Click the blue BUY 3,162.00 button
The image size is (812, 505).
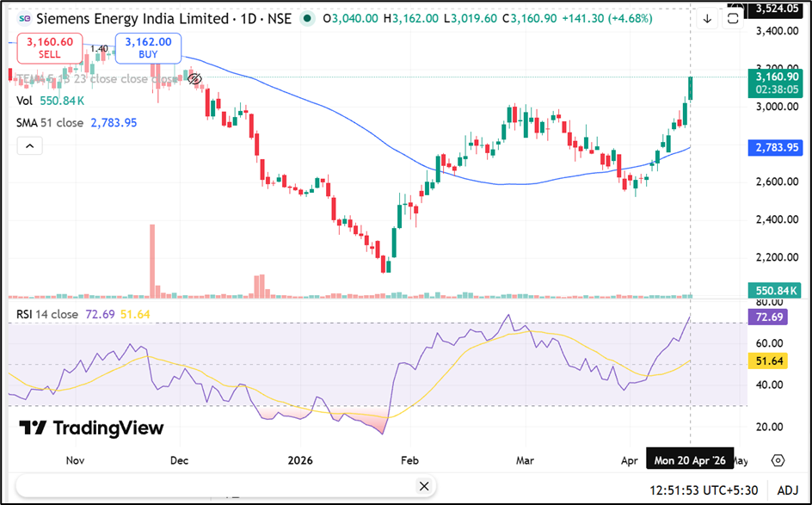coord(147,48)
